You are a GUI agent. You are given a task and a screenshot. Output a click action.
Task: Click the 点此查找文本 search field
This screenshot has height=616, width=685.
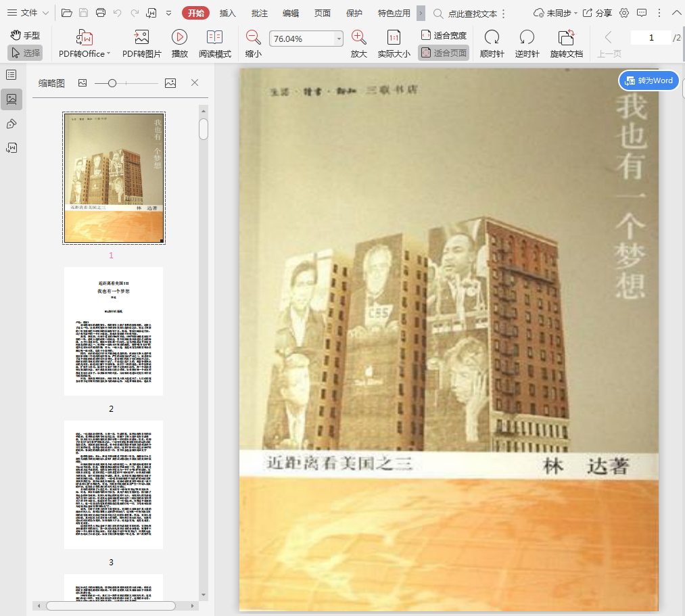point(465,14)
